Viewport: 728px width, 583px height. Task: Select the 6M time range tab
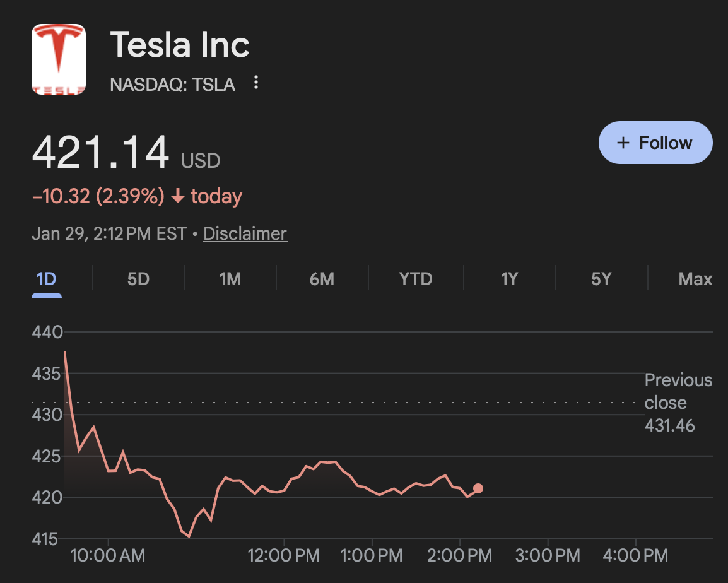tap(322, 279)
